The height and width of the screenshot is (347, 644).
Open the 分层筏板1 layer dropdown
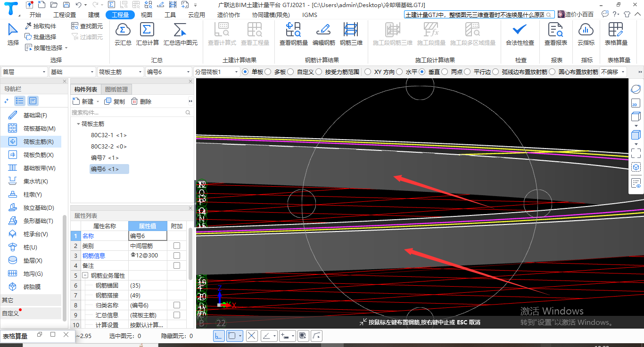coord(216,72)
